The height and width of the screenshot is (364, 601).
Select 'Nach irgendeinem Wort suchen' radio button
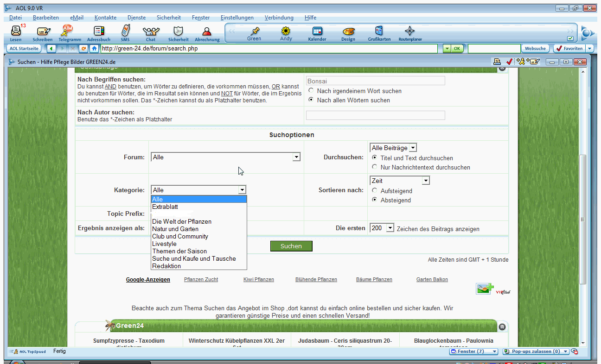[311, 91]
